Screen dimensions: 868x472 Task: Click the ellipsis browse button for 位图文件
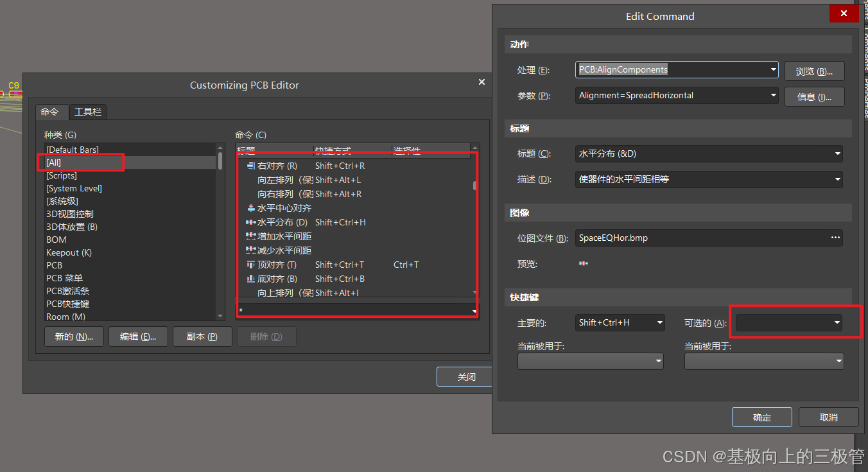click(835, 238)
